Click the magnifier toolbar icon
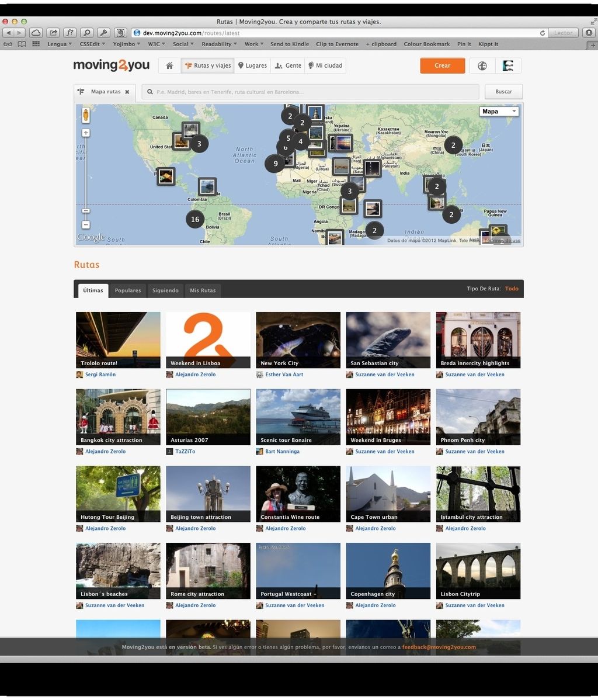The image size is (598, 700). coord(87,33)
